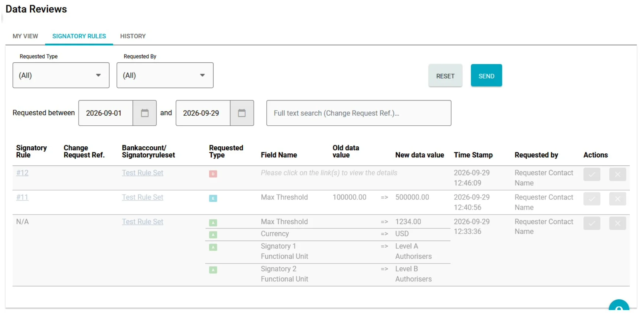Click the Reset button
Image resolution: width=644 pixels, height=314 pixels.
[445, 76]
